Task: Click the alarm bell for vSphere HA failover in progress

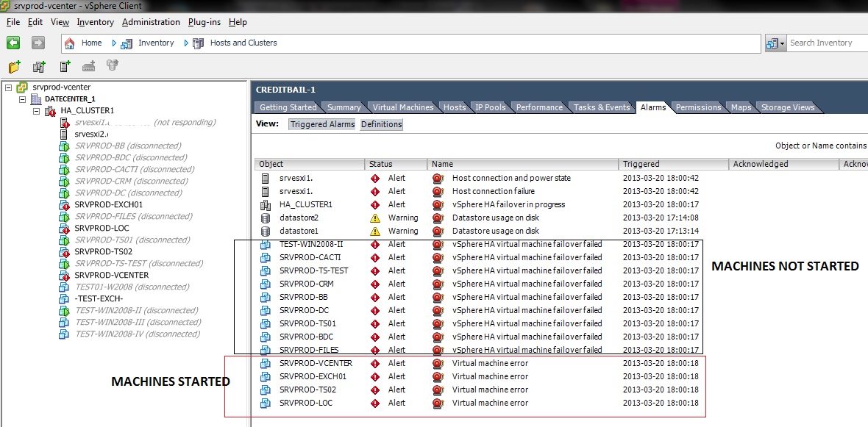Action: [x=438, y=204]
